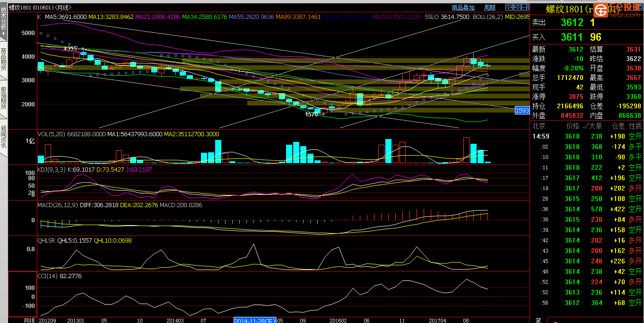Image resolution: width=644 pixels, height=323 pixels.
Task: Click the 价格 column header
Action: [x=573, y=126]
